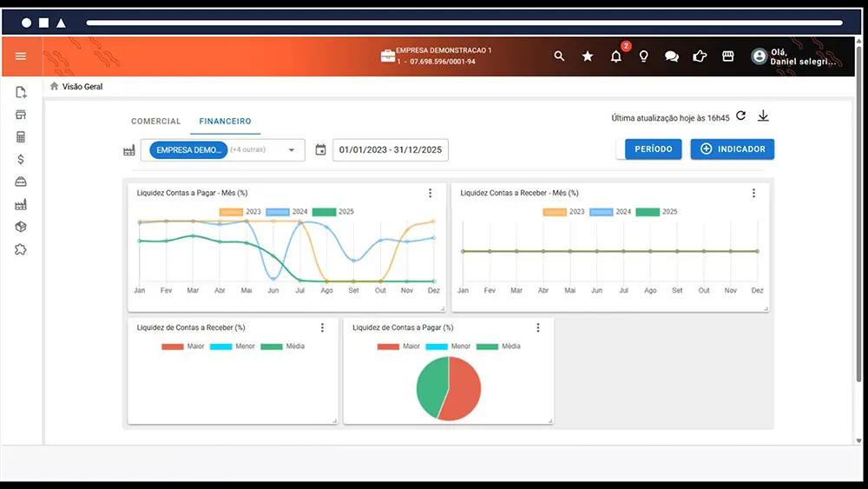
Task: Toggle Média legend in Contas a Pagar (%)
Action: coord(498,346)
